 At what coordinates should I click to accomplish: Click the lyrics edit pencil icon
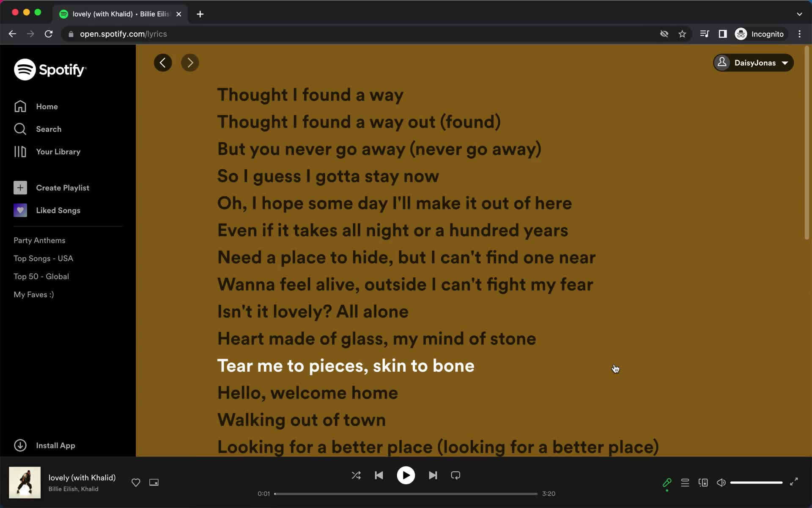667,482
